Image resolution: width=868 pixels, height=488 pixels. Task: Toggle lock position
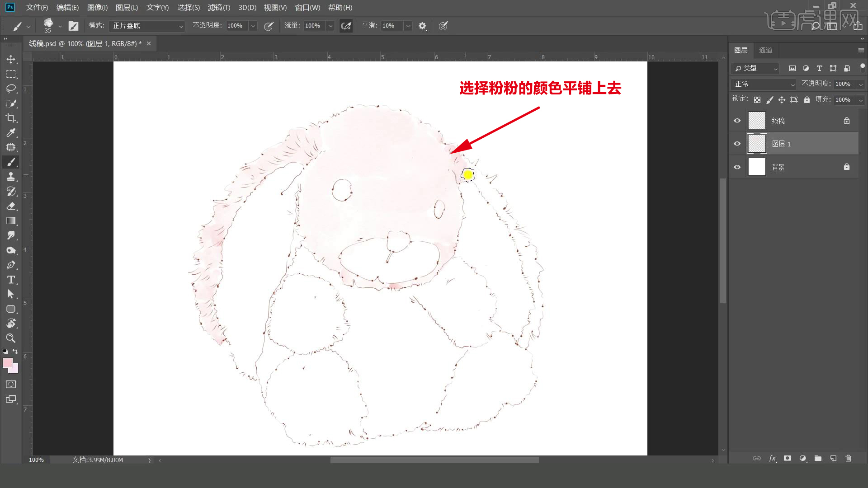pyautogui.click(x=782, y=100)
